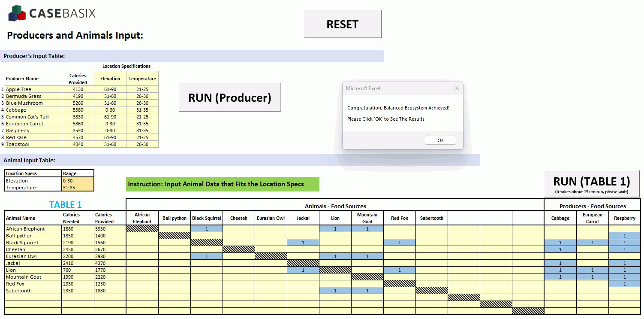Click the Mountain Goat column header
644x319 pixels.
(367, 218)
